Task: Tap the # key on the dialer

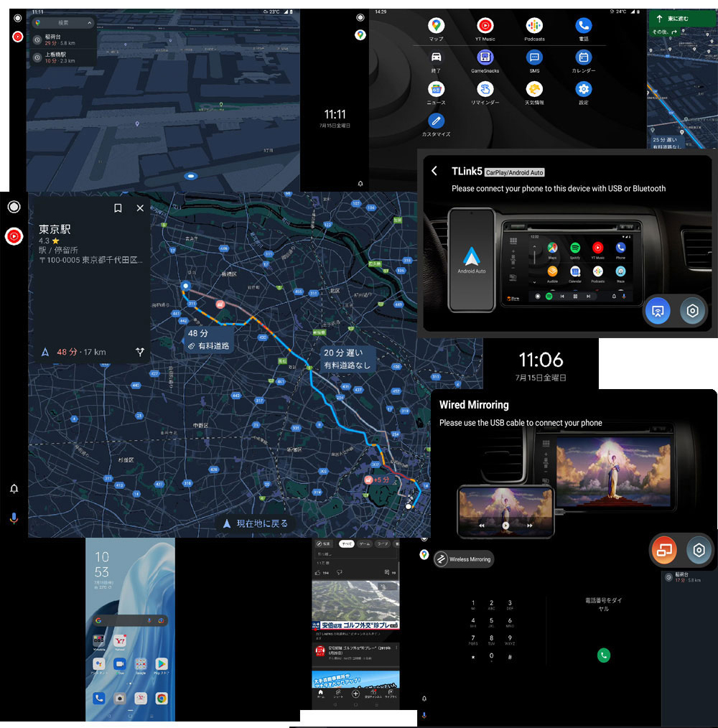Action: (x=510, y=657)
